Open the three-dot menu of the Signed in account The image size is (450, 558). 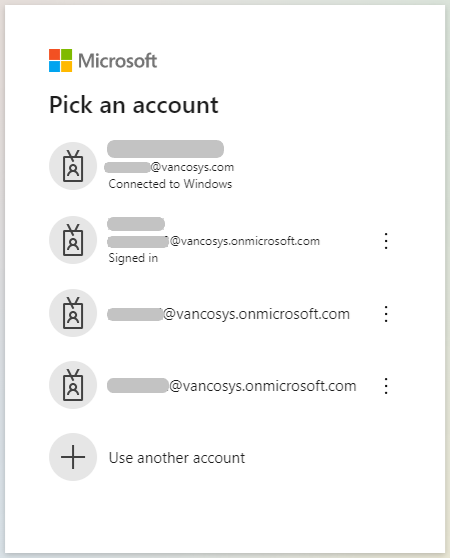pyautogui.click(x=386, y=241)
